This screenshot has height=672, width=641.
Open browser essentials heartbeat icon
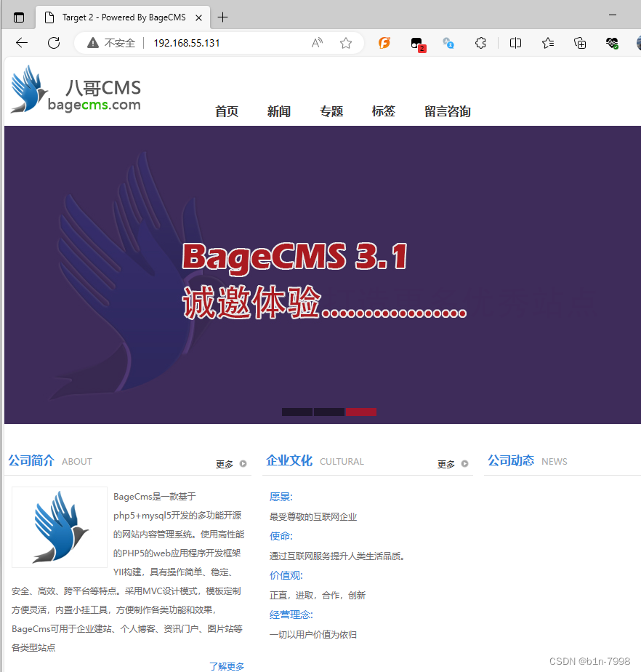[x=612, y=43]
